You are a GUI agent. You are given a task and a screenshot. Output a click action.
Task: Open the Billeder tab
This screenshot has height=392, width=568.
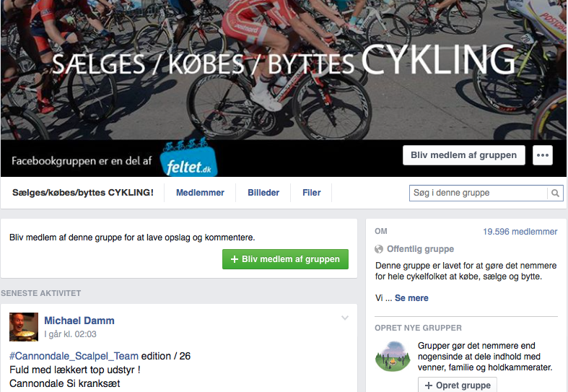[265, 193]
